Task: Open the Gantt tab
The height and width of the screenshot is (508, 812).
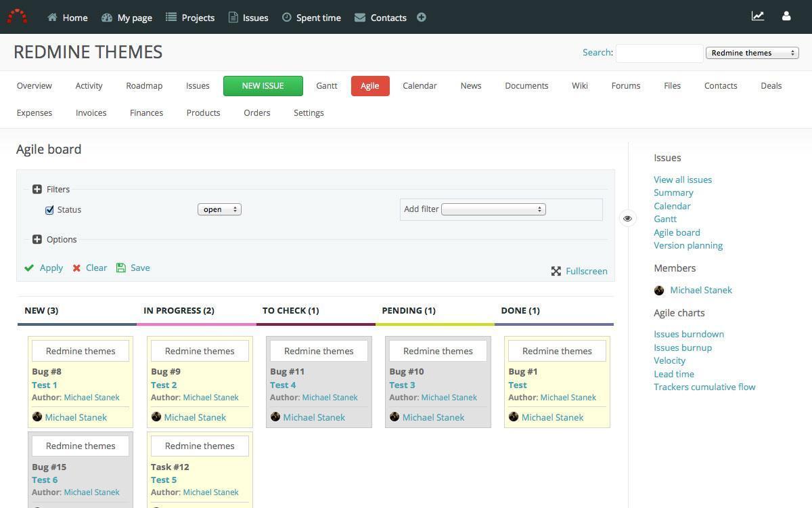Action: tap(326, 86)
